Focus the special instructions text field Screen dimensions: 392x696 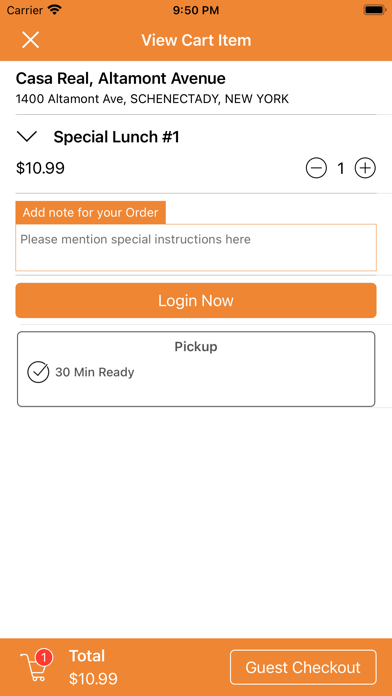(x=196, y=247)
